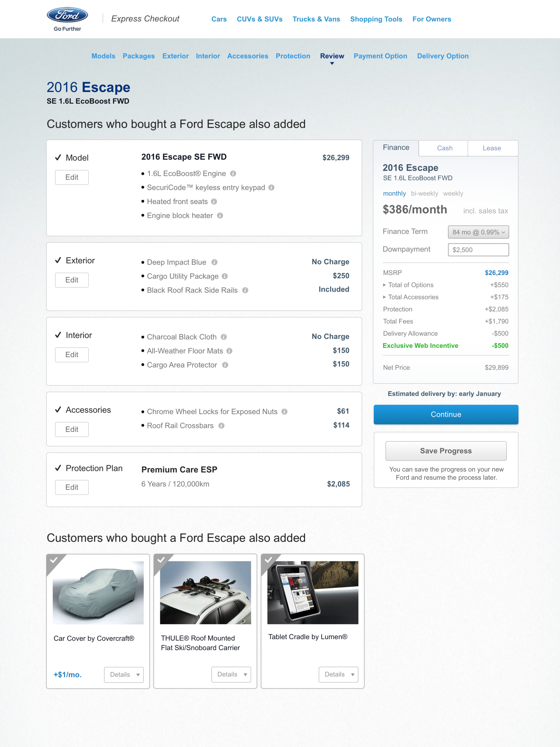Toggle checkmark on THULE Ski Carrier card
Screen dimensions: 560x747
pyautogui.click(x=161, y=560)
